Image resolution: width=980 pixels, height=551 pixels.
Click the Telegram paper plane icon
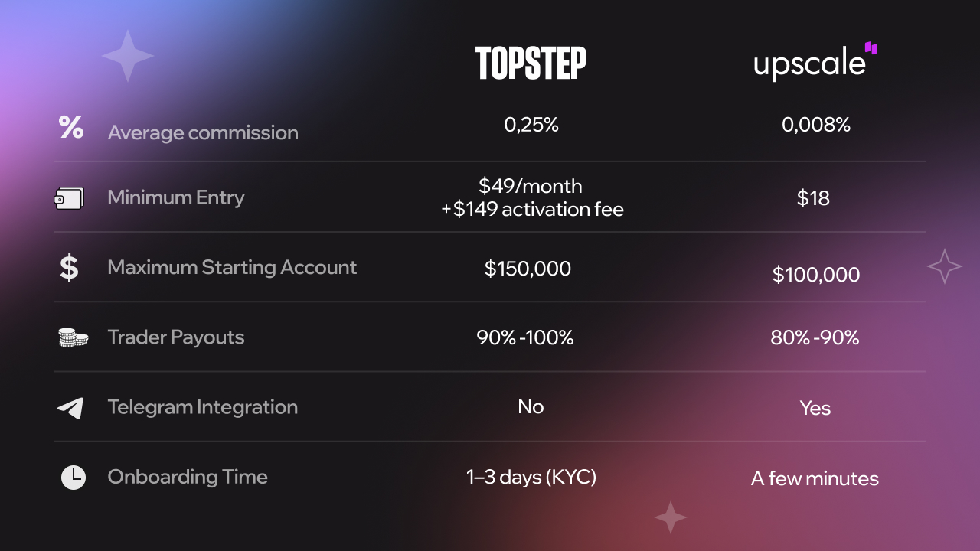pyautogui.click(x=70, y=408)
